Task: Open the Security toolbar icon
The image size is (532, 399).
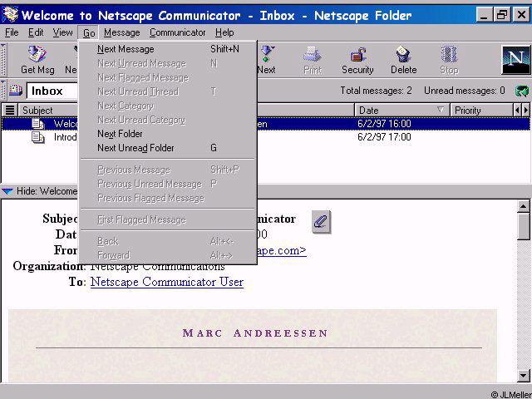Action: 357,54
